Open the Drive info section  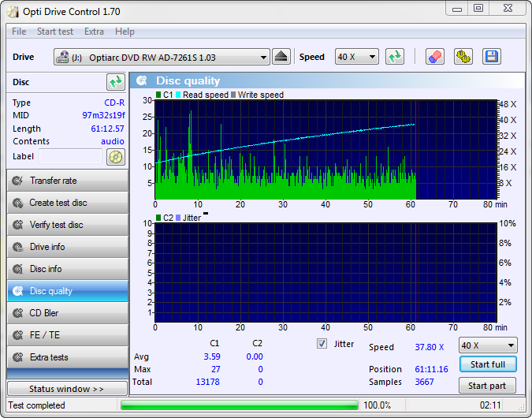click(x=68, y=247)
